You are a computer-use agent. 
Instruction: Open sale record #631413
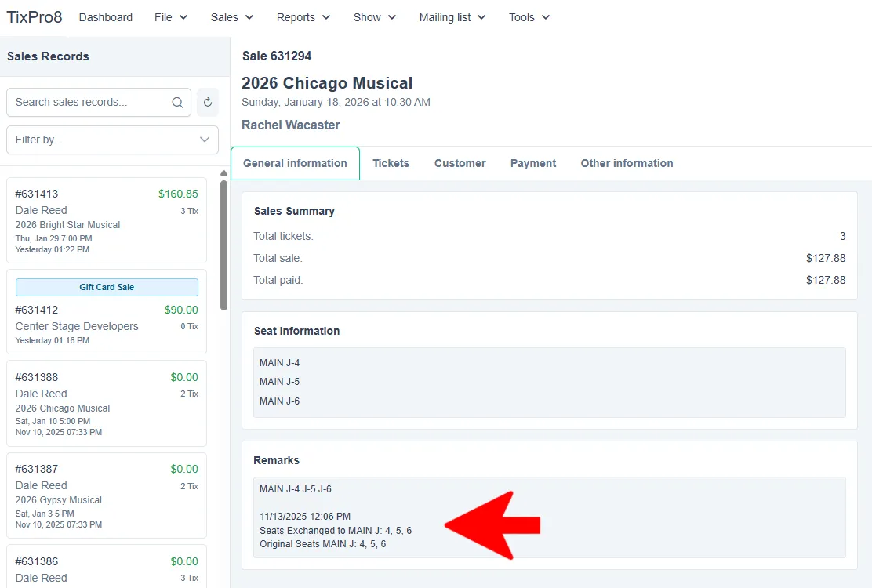[107, 220]
